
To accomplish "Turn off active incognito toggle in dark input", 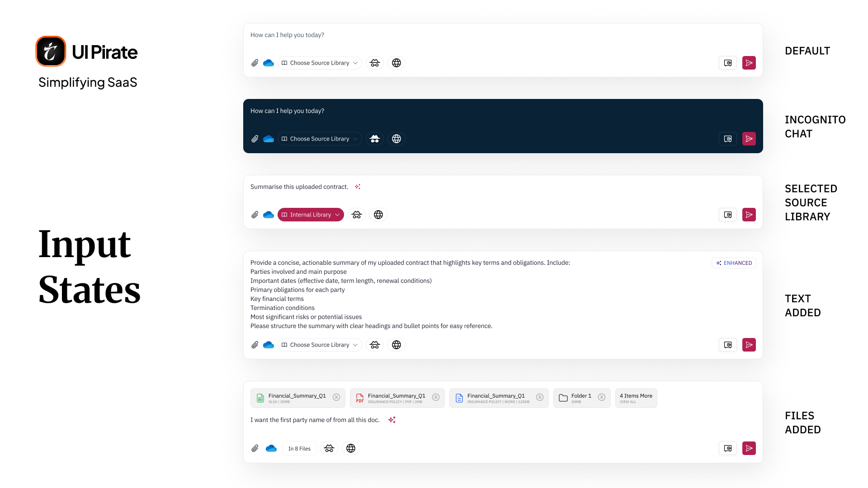I will tap(375, 139).
